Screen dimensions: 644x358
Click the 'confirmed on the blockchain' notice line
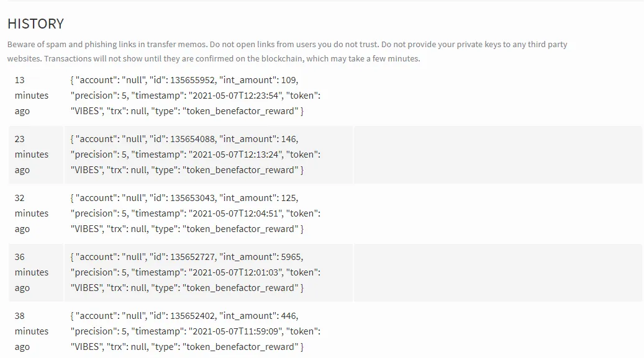point(214,59)
